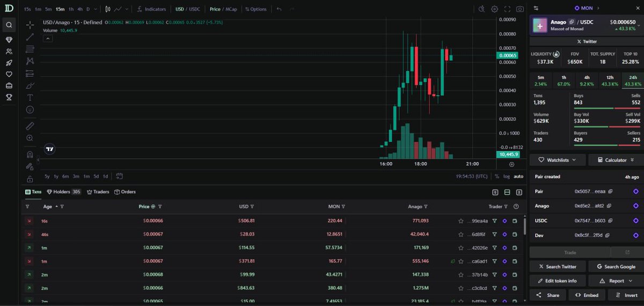Select the 5y date range
Viewport: 644px width, 306px height.
tap(47, 176)
